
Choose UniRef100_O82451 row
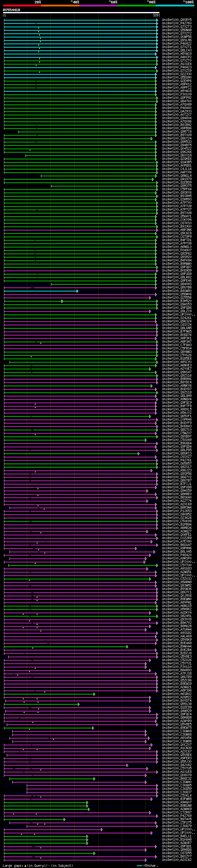click(x=177, y=616)
